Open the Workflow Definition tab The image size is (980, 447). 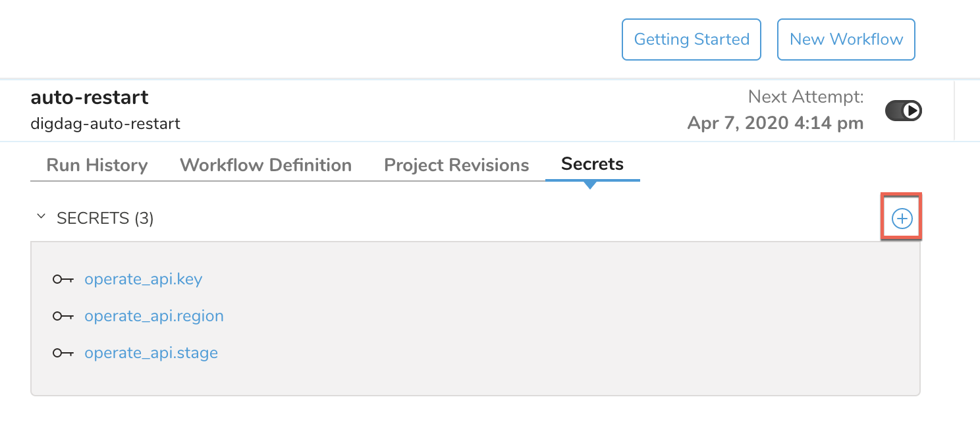coord(265,165)
